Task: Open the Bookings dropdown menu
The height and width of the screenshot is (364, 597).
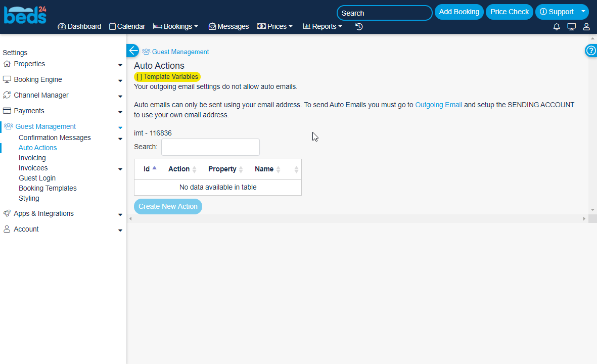Action: pos(175,26)
